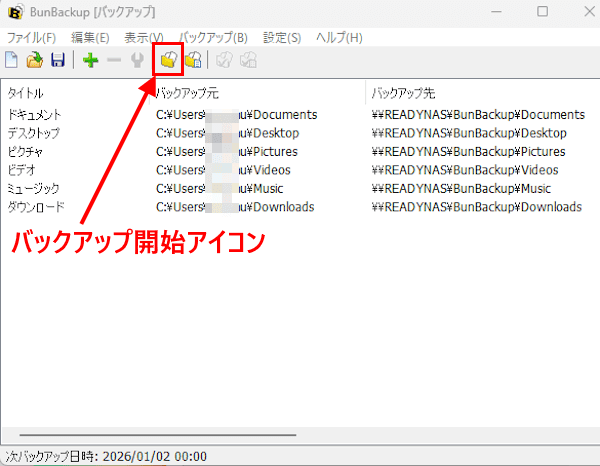The height and width of the screenshot is (466, 600).
Task: Click destination ¥¥READYNAS¥BunBackup¥Downloads
Action: coord(477,207)
